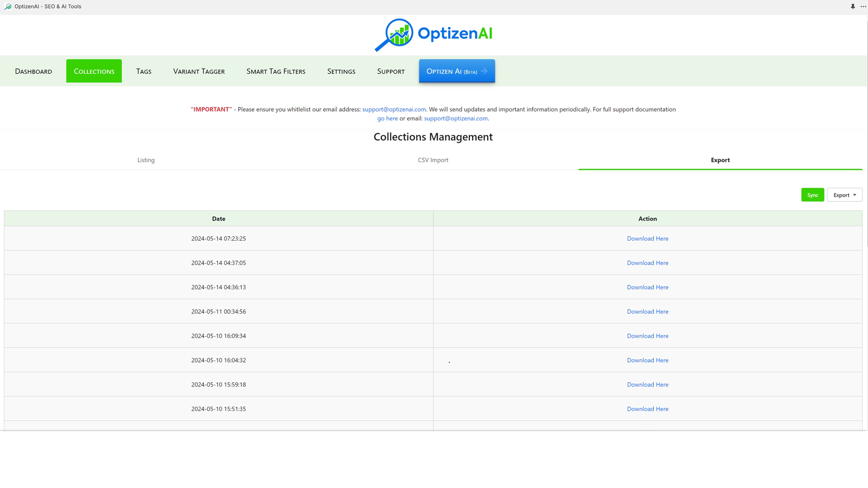
Task: Launch Optizen AI (Beta) button
Action: coord(457,71)
